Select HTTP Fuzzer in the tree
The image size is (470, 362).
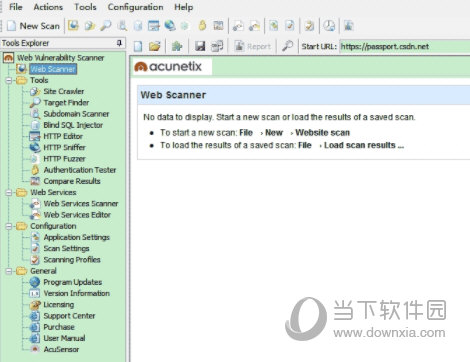pos(64,159)
